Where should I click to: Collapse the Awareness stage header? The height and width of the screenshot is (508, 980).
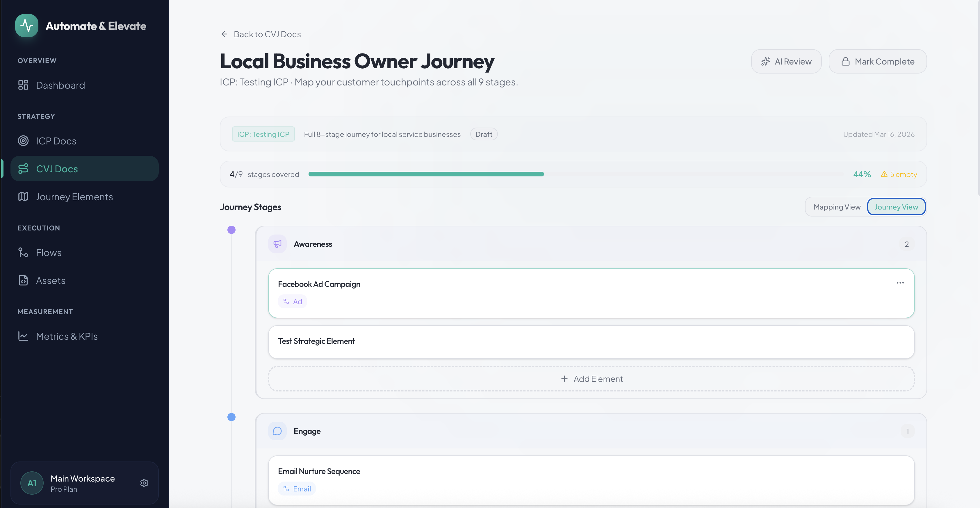click(591, 244)
